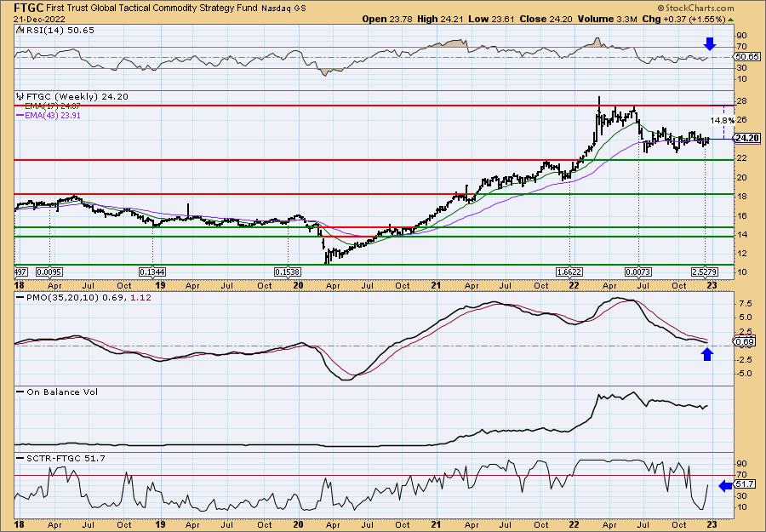Click the 'Volume 3.3M' value

tap(607, 19)
